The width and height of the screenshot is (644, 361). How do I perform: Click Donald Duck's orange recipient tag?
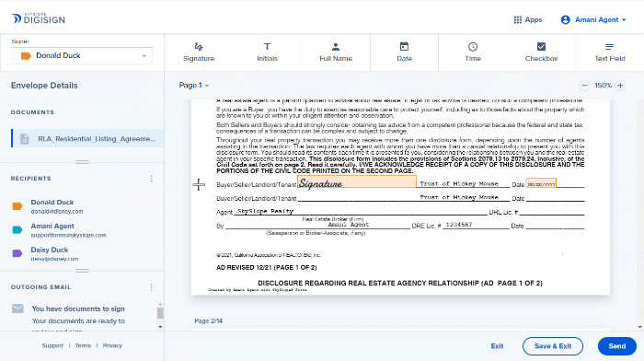[17, 206]
